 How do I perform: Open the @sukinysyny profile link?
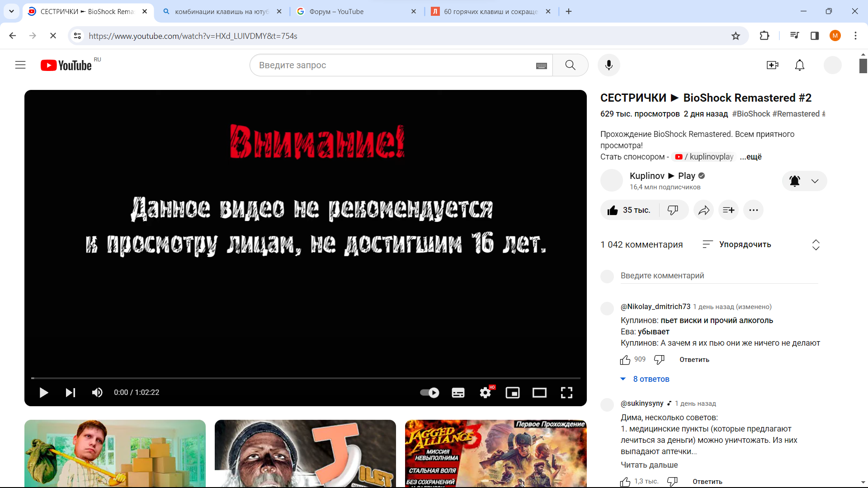(642, 403)
